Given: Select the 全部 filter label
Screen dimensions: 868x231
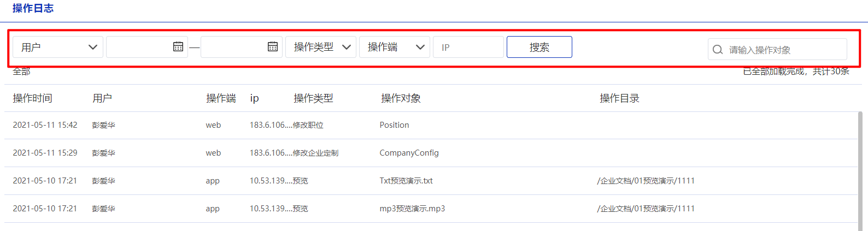Looking at the screenshot, I should click(x=21, y=72).
